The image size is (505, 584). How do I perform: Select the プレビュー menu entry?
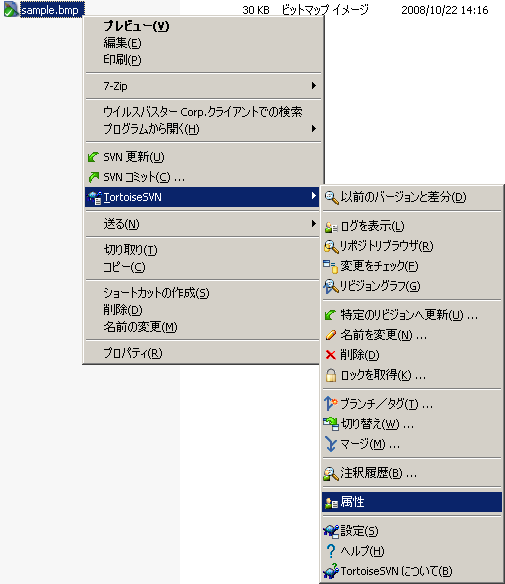click(x=203, y=26)
